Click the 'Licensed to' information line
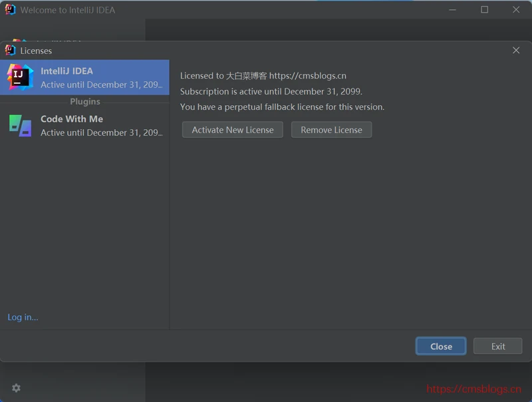 tap(263, 76)
